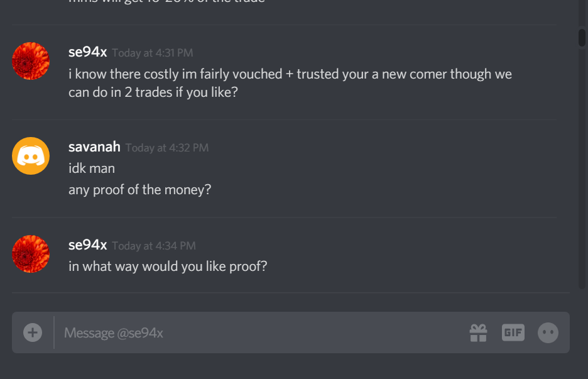Viewport: 588px width, 379px height.
Task: Open se94x username on the 4:31 PM message
Action: [88, 52]
